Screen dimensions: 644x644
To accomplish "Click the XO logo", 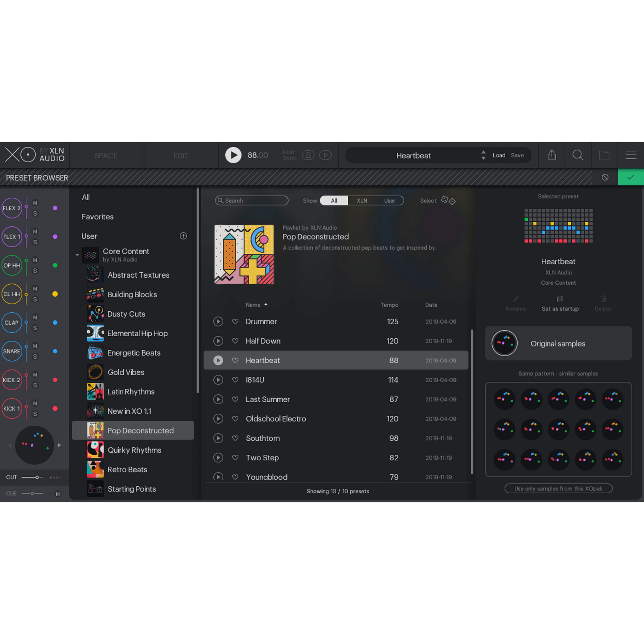I will point(20,155).
